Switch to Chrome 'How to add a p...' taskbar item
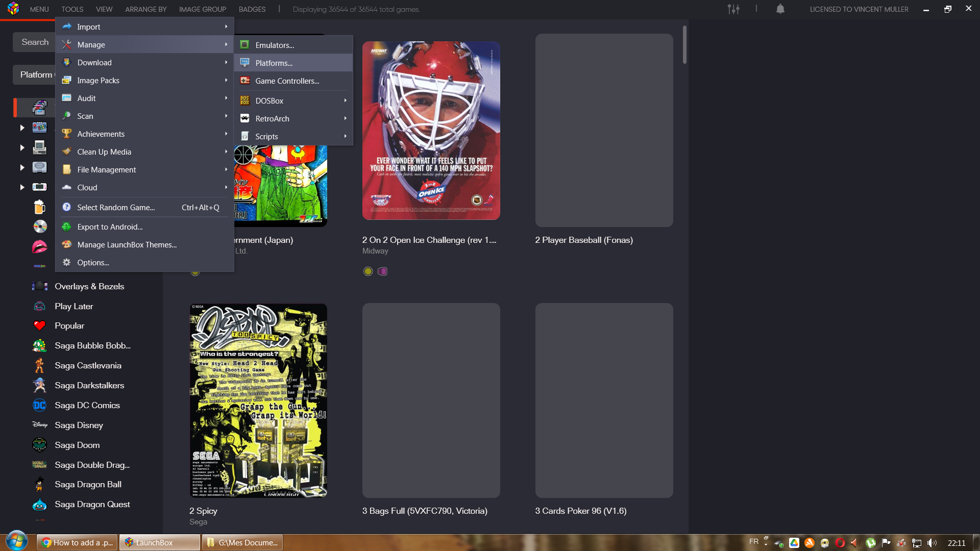The width and height of the screenshot is (980, 551). 77,542
